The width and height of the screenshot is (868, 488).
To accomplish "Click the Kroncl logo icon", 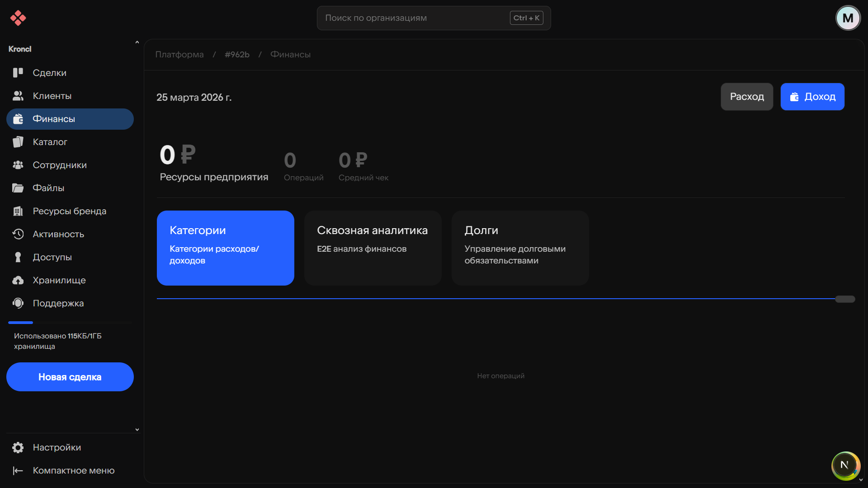I will (18, 18).
